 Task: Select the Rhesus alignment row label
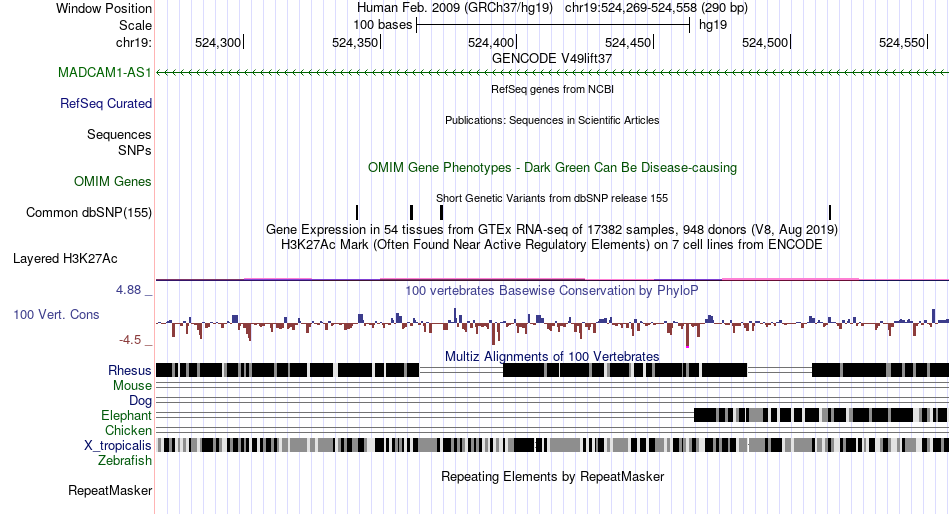click(x=130, y=370)
